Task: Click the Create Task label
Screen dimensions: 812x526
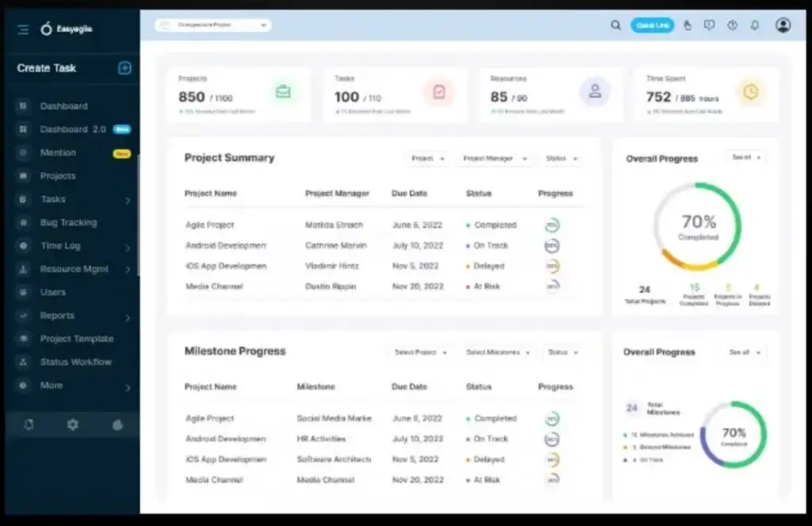Action: pos(47,68)
